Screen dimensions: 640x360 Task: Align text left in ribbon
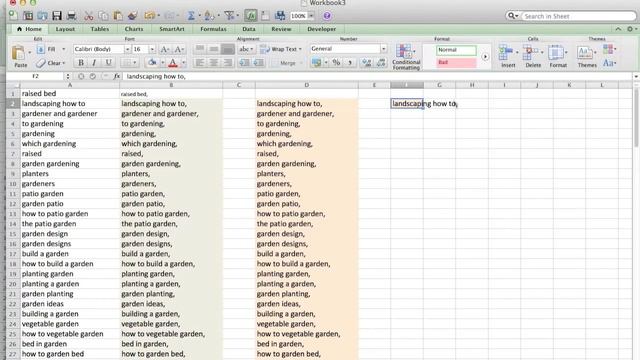click(200, 63)
